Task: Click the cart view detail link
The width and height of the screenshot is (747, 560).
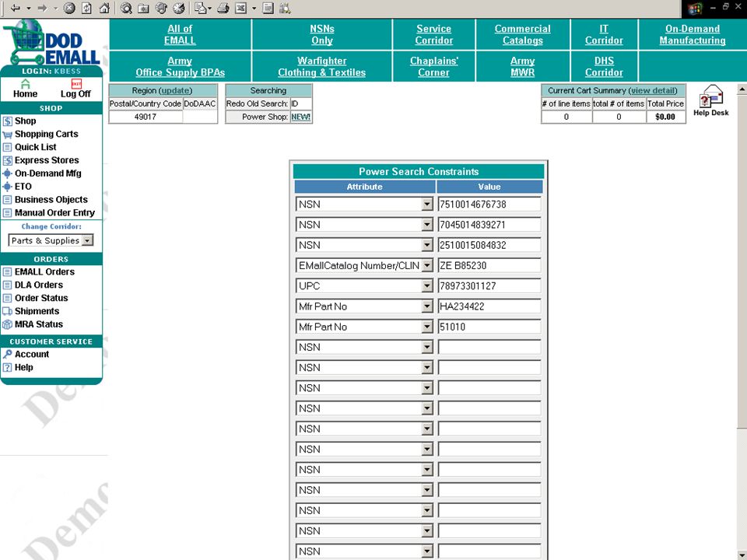Action: [653, 90]
